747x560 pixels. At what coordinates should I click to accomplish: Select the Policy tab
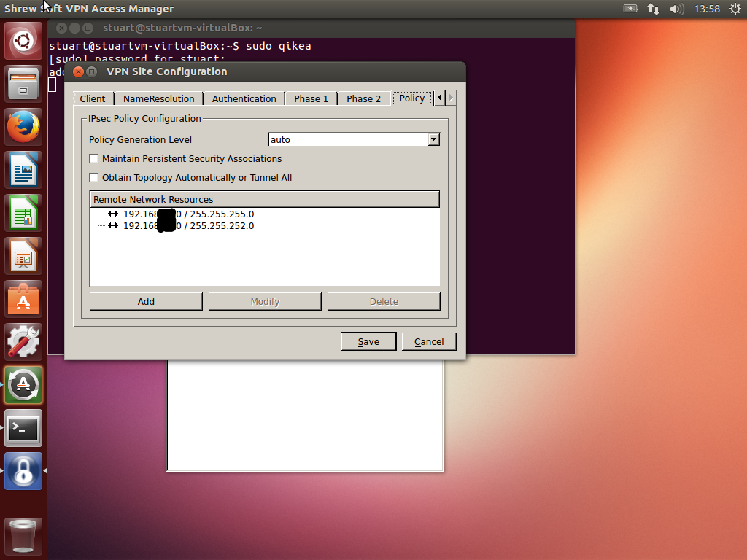(x=412, y=98)
